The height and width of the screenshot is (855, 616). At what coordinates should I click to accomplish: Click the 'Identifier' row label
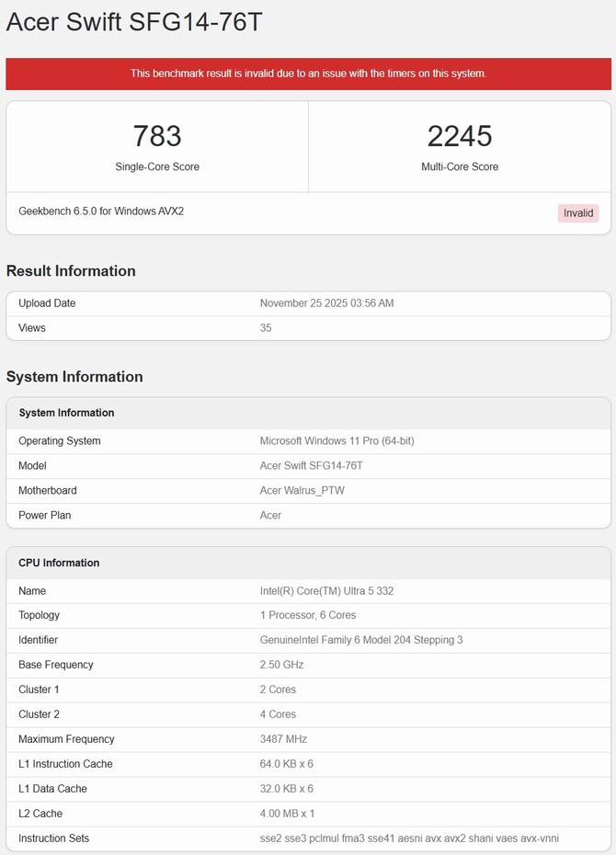pyautogui.click(x=39, y=640)
